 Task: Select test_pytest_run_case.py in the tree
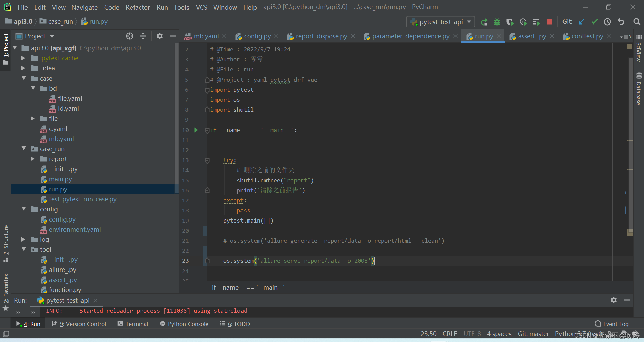pyautogui.click(x=83, y=199)
